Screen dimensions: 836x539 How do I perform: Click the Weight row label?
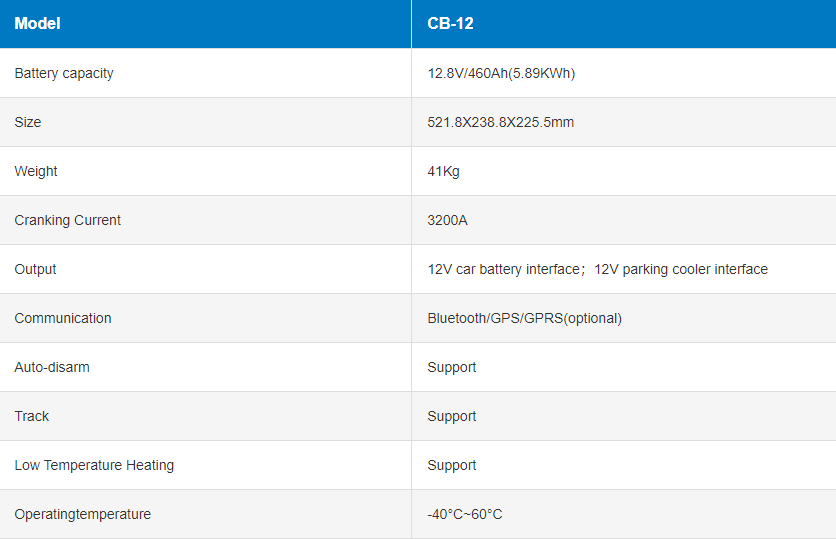coord(36,171)
